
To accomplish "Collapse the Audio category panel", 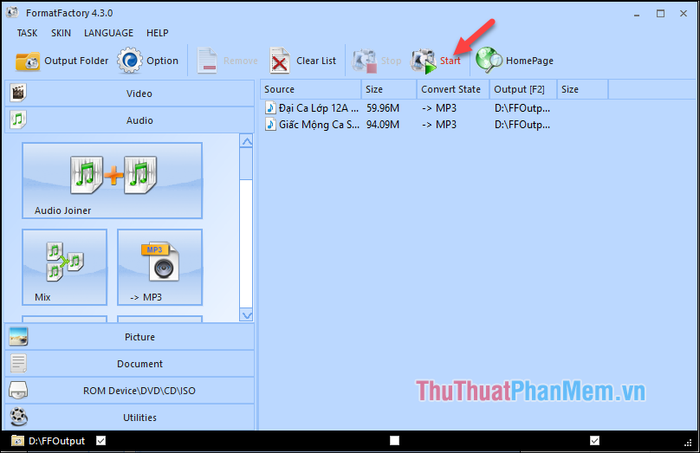I will pyautogui.click(x=129, y=120).
